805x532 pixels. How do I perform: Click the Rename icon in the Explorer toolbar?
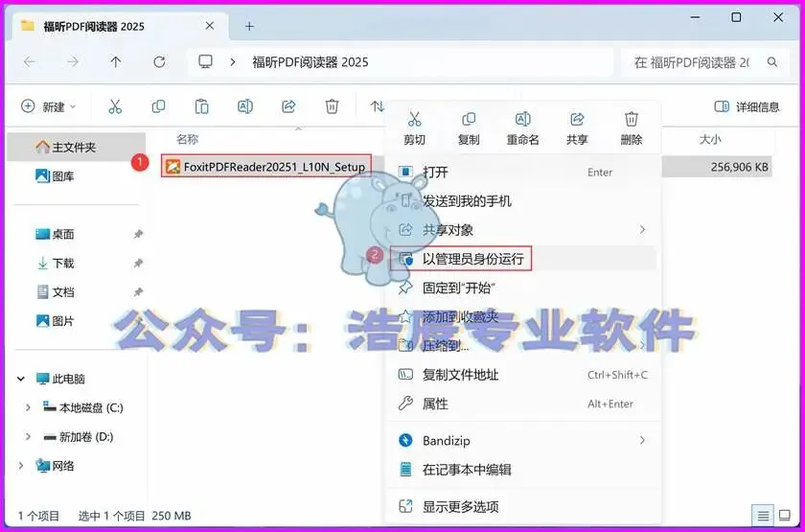click(245, 106)
